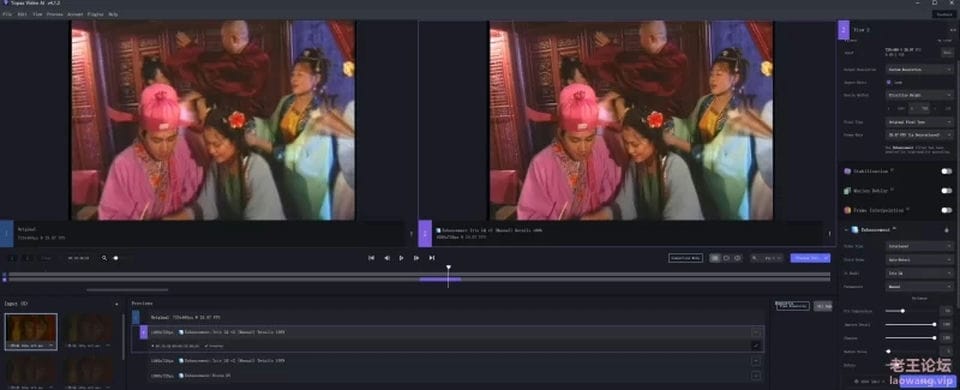The width and height of the screenshot is (960, 390).
Task: Open the Plugins menu
Action: [x=96, y=13]
